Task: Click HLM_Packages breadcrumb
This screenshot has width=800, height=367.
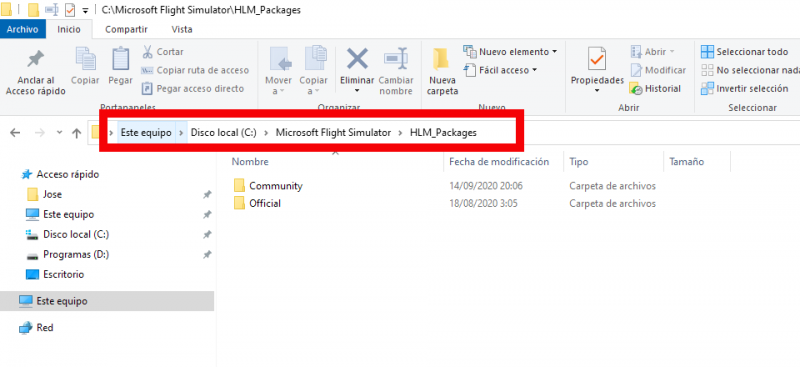Action: click(443, 132)
